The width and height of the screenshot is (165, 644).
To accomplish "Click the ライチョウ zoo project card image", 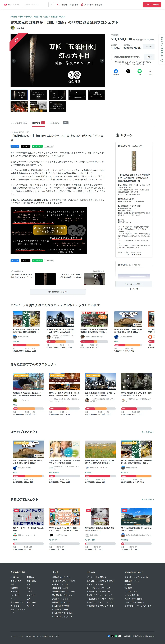I will point(28,517).
